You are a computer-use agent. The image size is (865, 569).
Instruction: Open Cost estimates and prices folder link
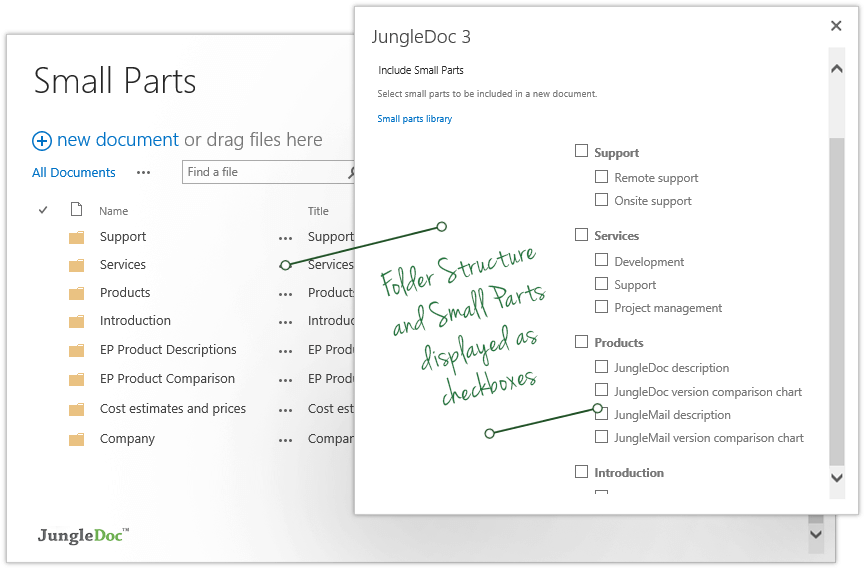(x=173, y=409)
